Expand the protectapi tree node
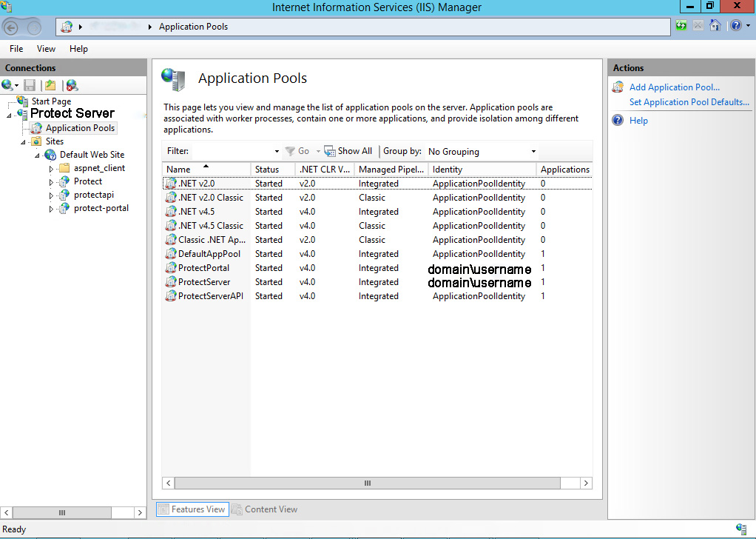 coord(51,195)
